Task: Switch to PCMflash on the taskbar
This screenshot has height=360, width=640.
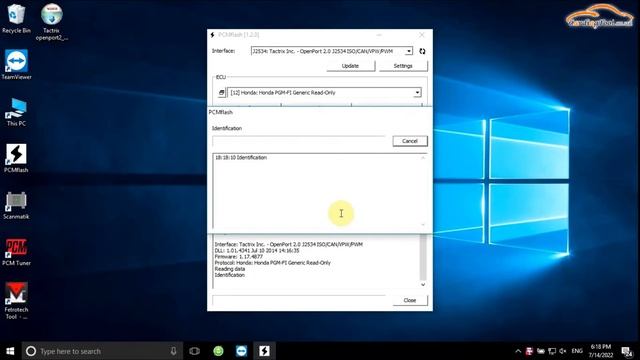Action: (264, 351)
